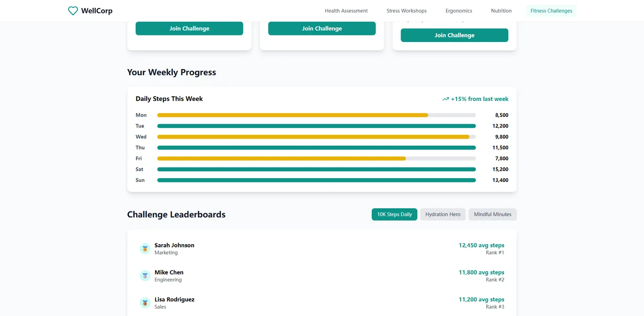Image resolution: width=644 pixels, height=316 pixels.
Task: Click the Lisa Rodriguez name
Action: coord(174,299)
